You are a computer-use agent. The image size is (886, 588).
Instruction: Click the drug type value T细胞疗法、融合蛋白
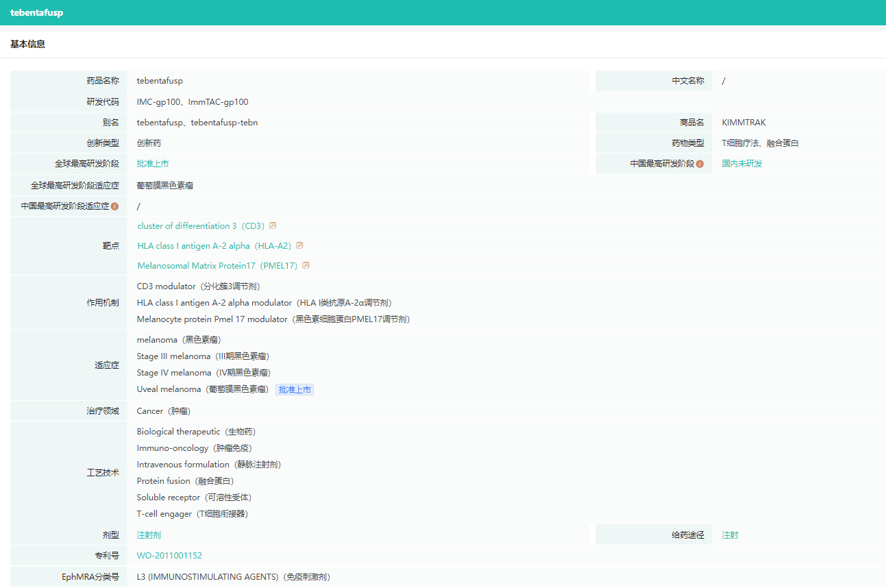(x=761, y=143)
